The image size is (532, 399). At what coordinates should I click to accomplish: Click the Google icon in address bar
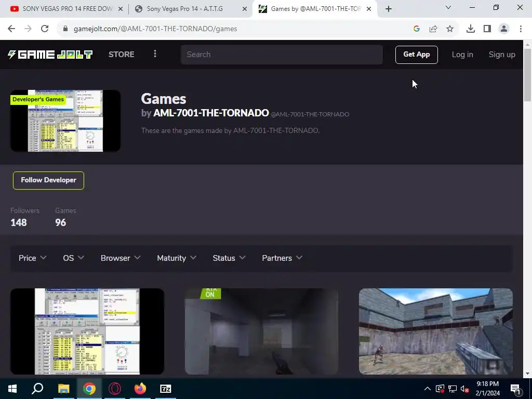pos(417,29)
